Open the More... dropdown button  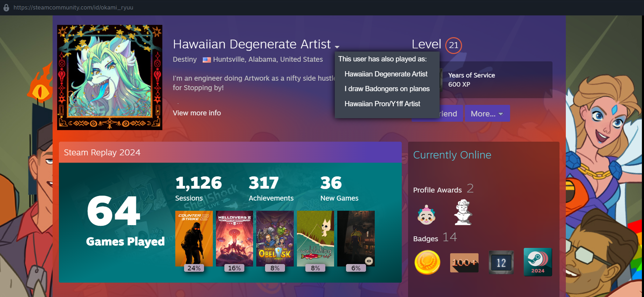tap(487, 114)
